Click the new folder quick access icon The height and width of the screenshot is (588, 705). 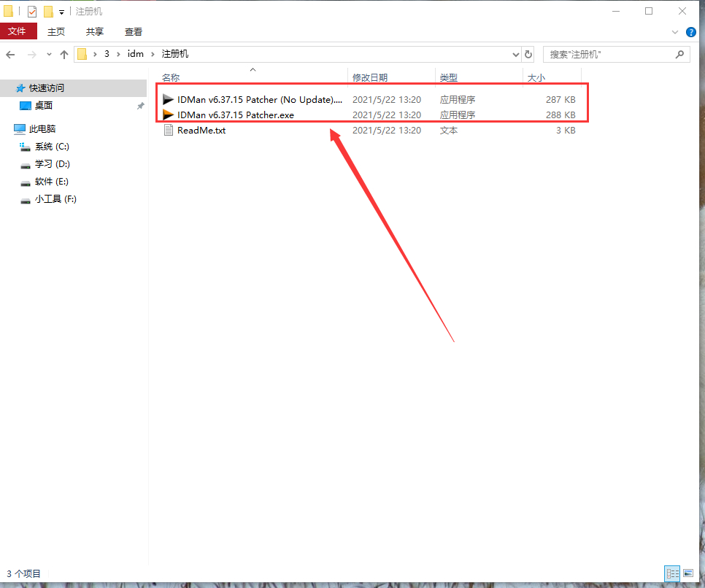[x=49, y=11]
